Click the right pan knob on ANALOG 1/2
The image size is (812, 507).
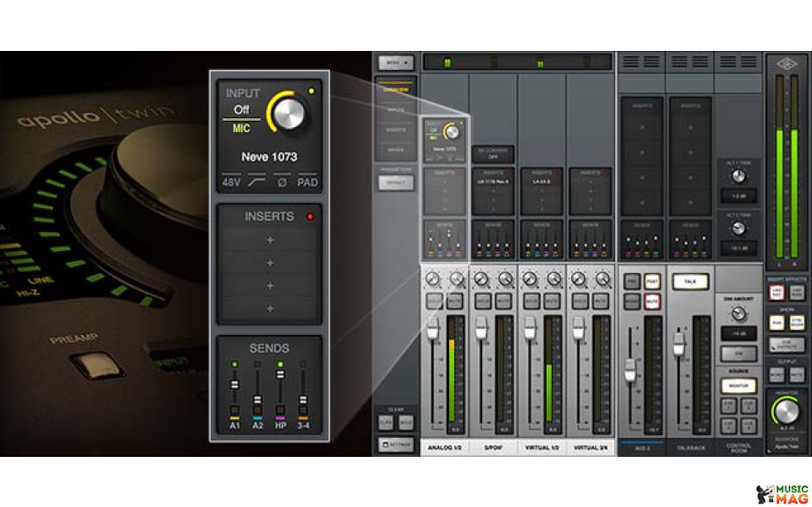click(x=457, y=279)
